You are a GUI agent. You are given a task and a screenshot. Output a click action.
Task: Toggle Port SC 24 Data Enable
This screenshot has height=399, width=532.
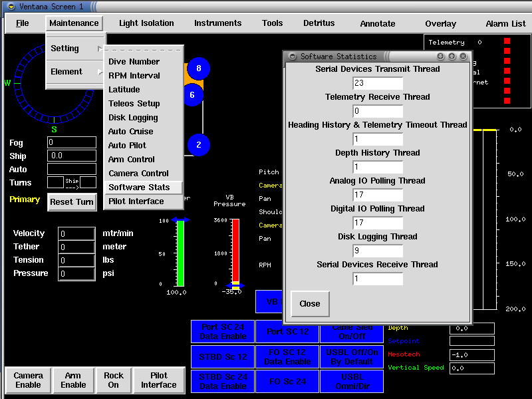(223, 331)
